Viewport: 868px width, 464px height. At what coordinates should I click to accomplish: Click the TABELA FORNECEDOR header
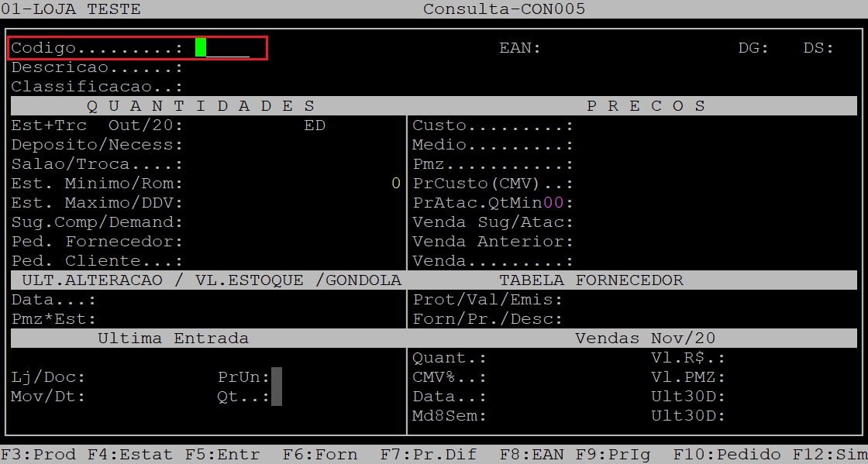point(591,280)
